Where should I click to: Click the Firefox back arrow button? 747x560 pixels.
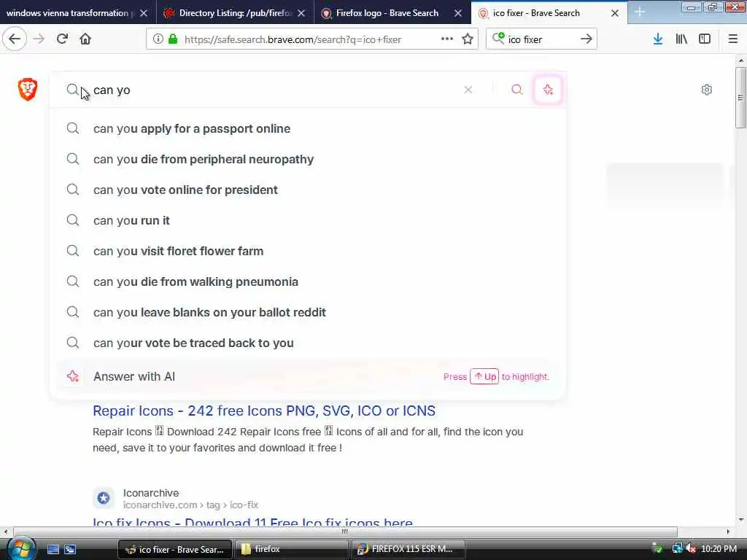tap(15, 39)
